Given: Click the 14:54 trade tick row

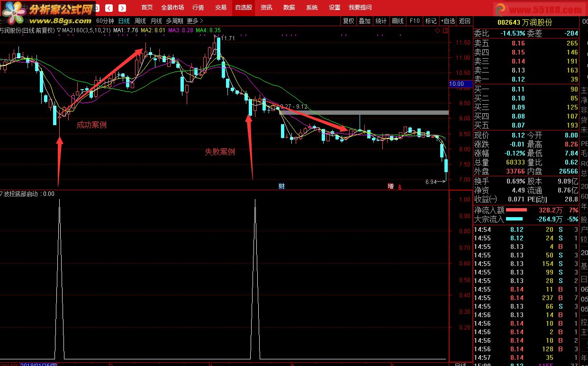Looking at the screenshot, I should click(526, 229).
